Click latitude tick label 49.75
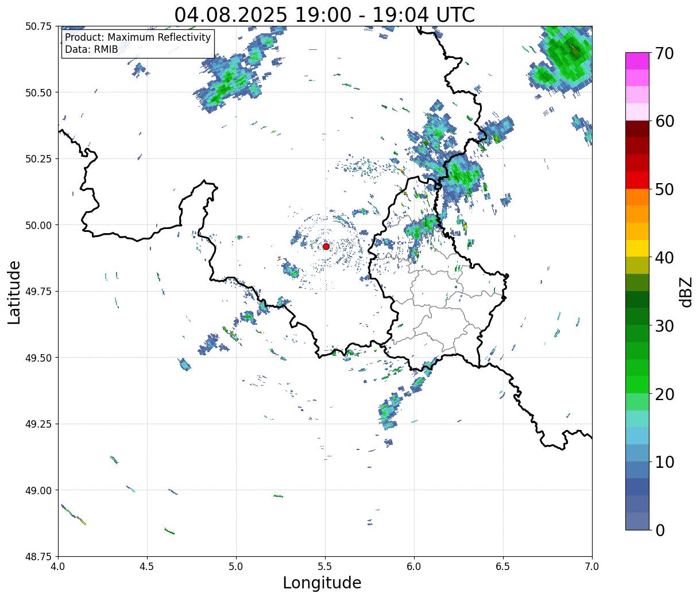The image size is (700, 597). pyautogui.click(x=38, y=292)
